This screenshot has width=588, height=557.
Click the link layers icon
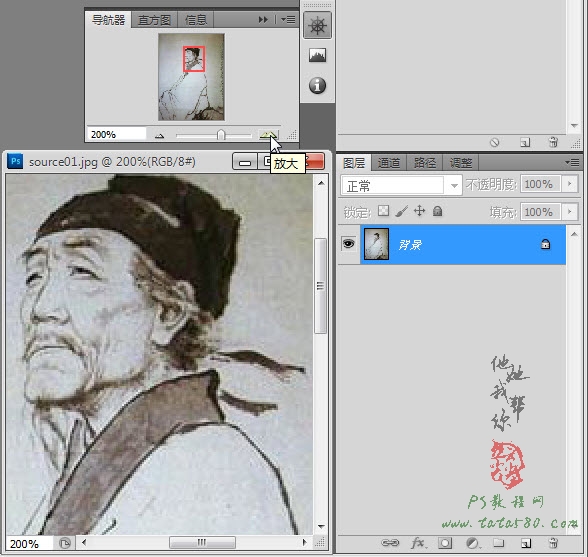[x=390, y=543]
